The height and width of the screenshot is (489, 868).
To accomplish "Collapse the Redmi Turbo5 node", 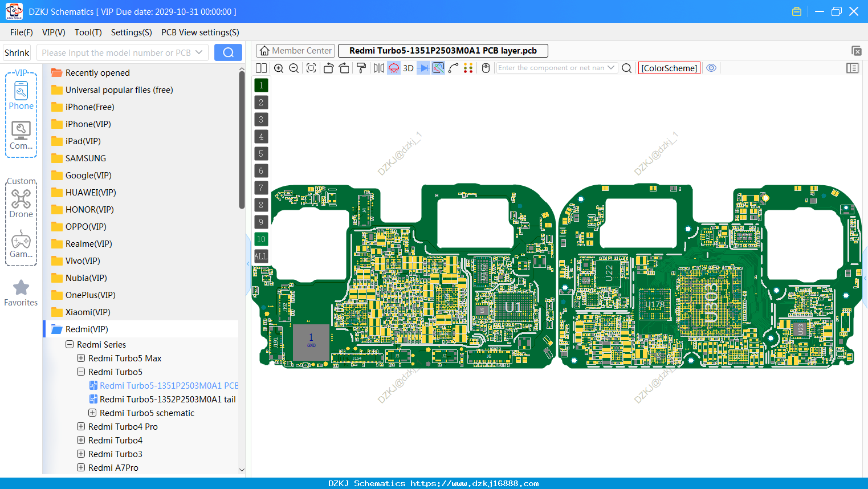I will click(x=81, y=372).
